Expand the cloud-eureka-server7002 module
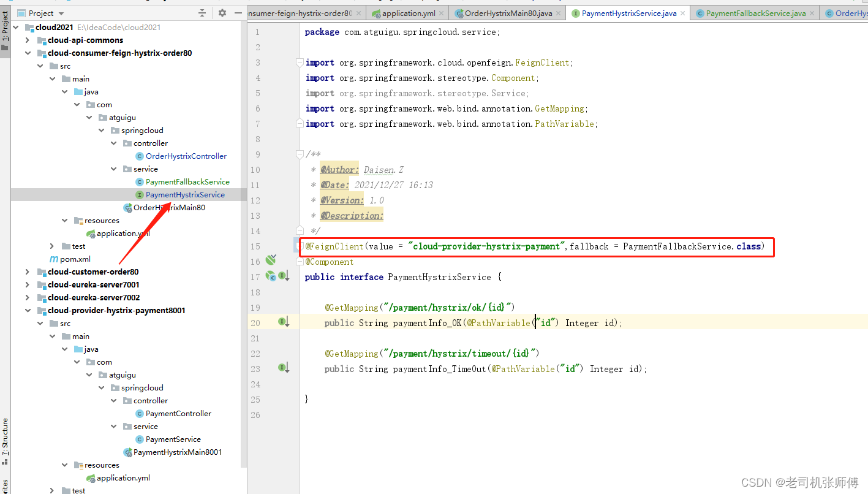Image resolution: width=868 pixels, height=494 pixels. point(28,297)
